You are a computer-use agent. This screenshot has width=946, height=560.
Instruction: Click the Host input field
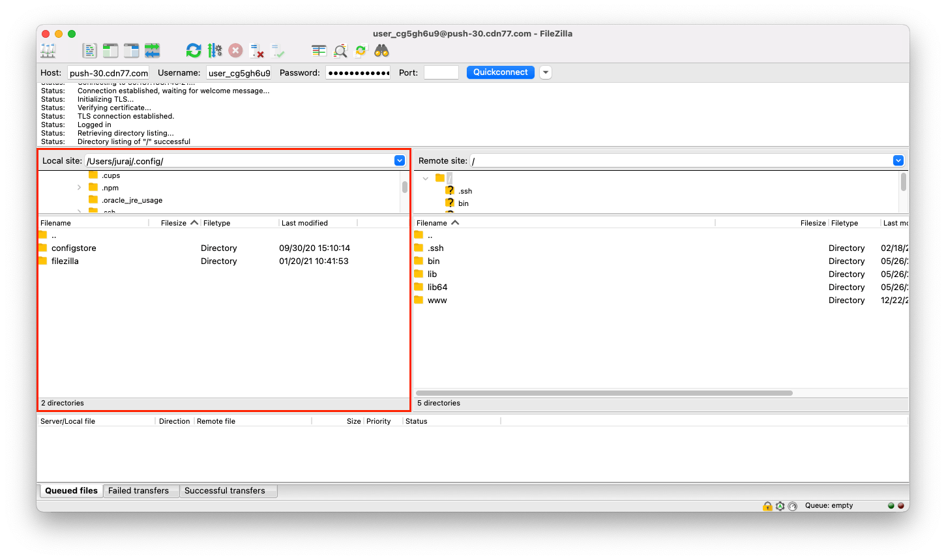(x=108, y=72)
